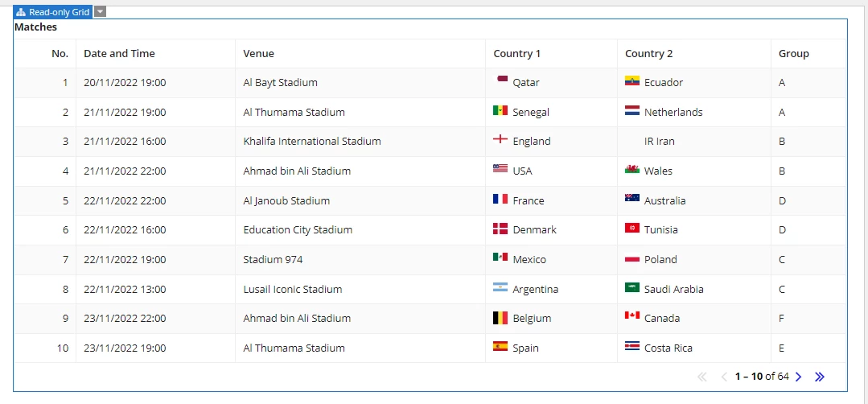Sort by the Date and Time column header
868x404 pixels.
[x=120, y=54]
